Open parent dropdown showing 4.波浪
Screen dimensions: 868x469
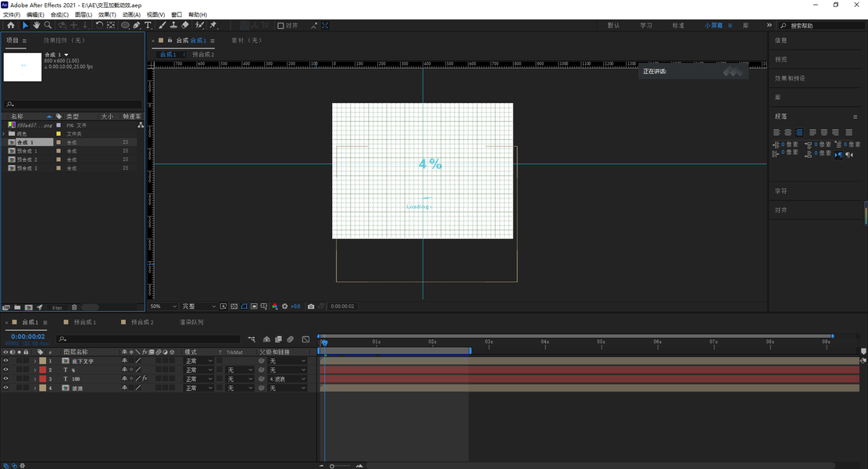click(288, 379)
